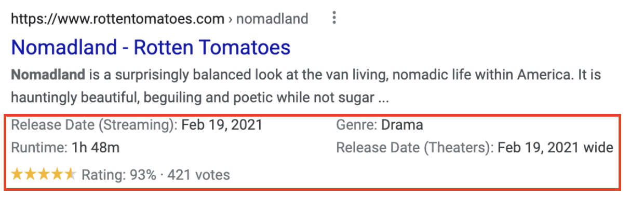Click the half-filled fifth star

click(70, 175)
